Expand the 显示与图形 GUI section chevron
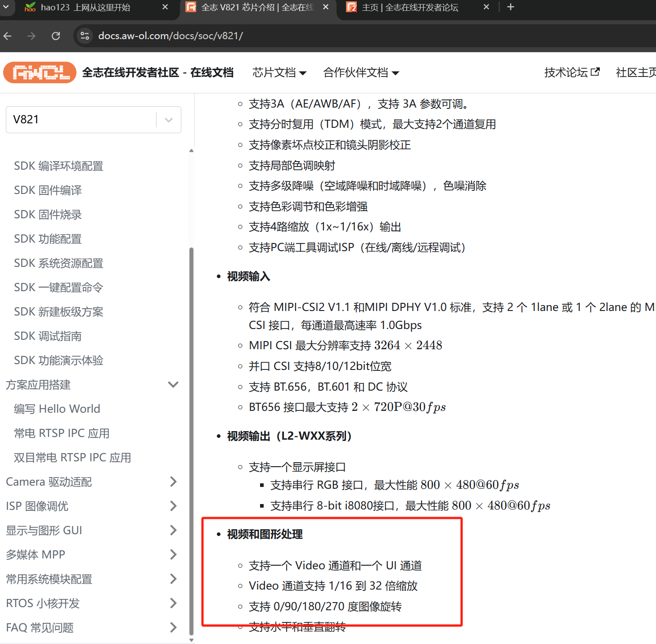The height and width of the screenshot is (644, 656). tap(173, 531)
